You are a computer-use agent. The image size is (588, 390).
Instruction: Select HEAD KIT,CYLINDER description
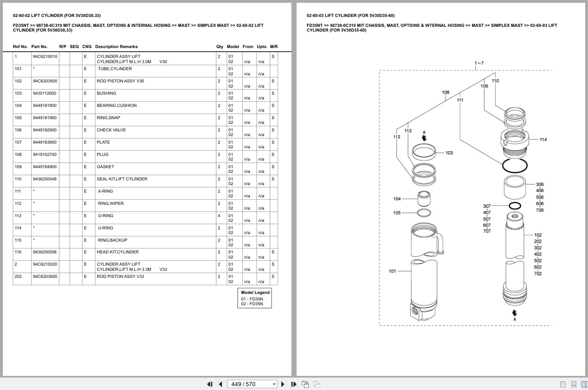point(117,252)
